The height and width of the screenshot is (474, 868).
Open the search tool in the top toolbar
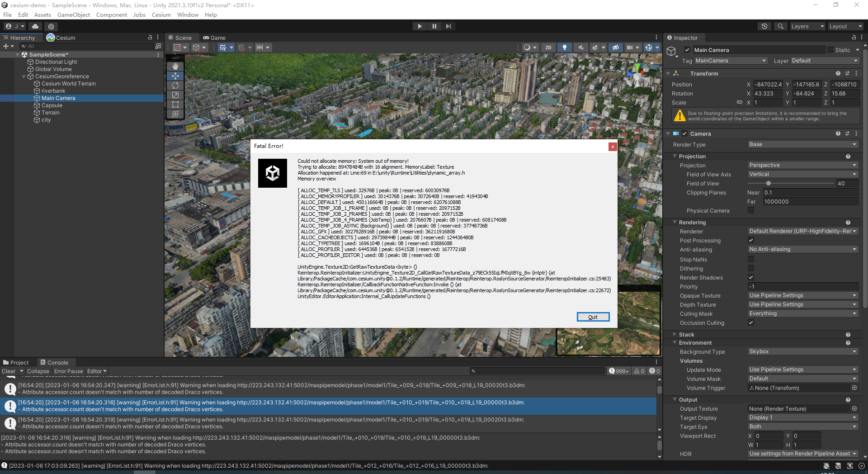(x=780, y=26)
